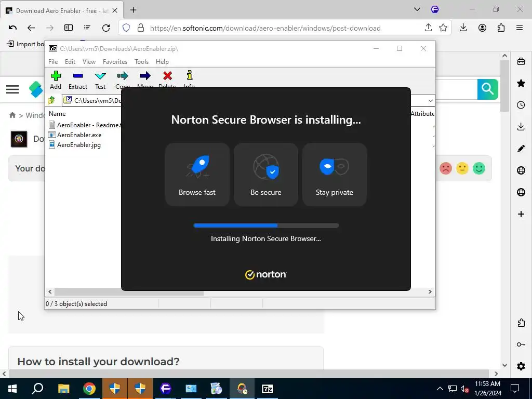This screenshot has width=532, height=399.
Task: Add new sidebar item with plus icon
Action: 521,214
